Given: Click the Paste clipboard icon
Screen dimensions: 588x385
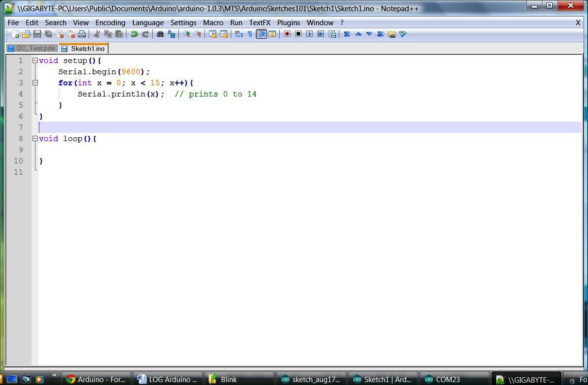Looking at the screenshot, I should tap(119, 34).
